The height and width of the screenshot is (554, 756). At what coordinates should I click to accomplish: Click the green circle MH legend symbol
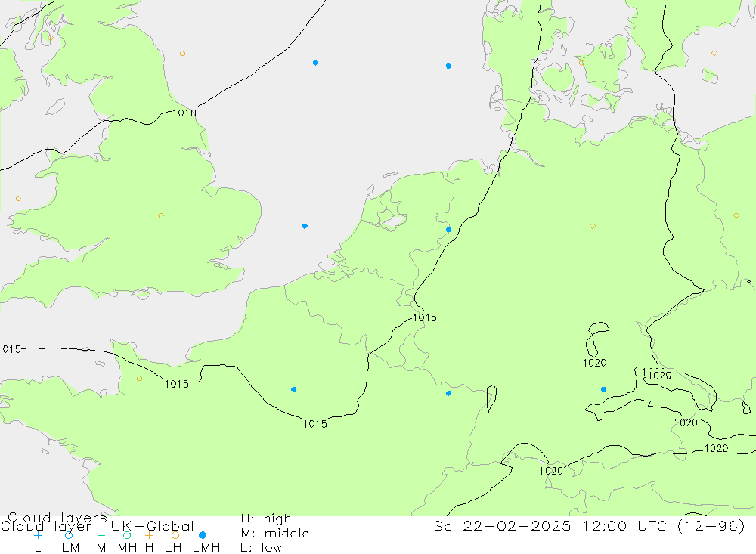[x=127, y=535]
